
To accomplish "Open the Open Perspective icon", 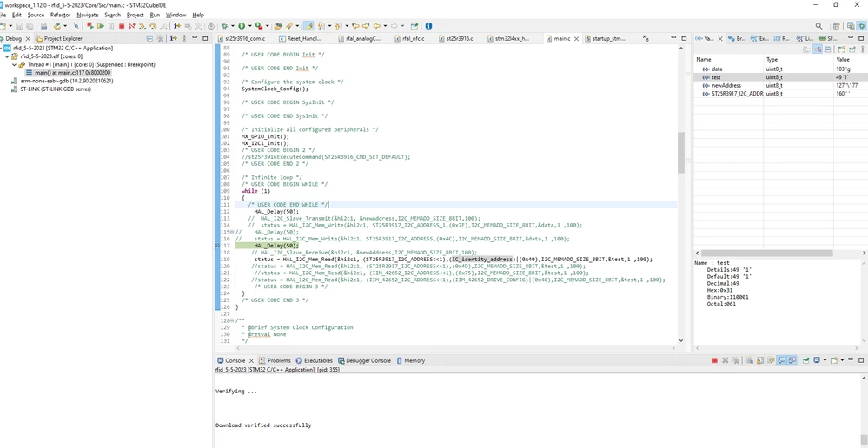I will point(837,26).
